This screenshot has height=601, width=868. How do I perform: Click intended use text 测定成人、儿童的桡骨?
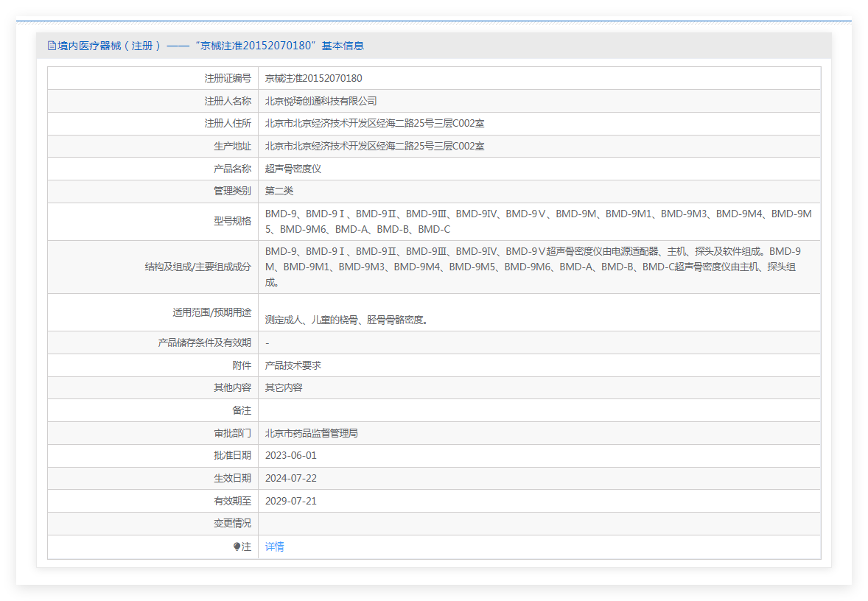346,320
